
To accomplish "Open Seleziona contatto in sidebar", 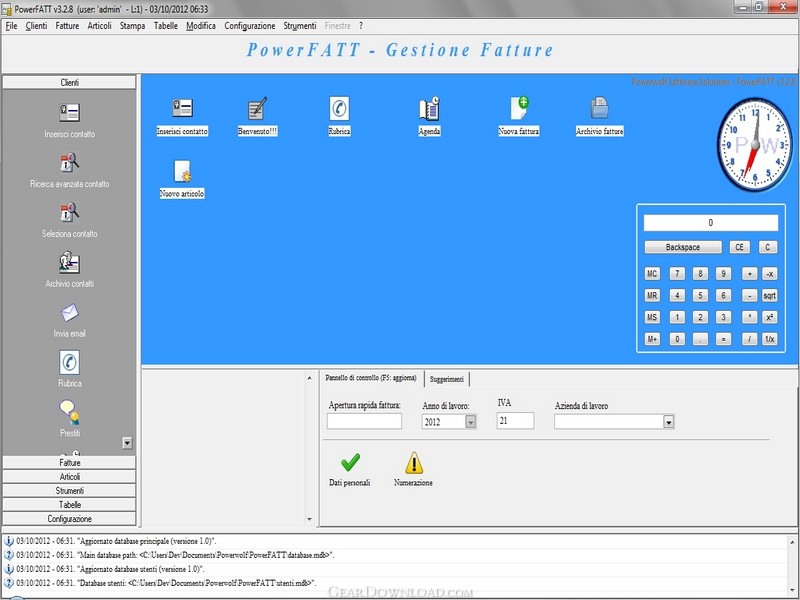I will tap(69, 212).
